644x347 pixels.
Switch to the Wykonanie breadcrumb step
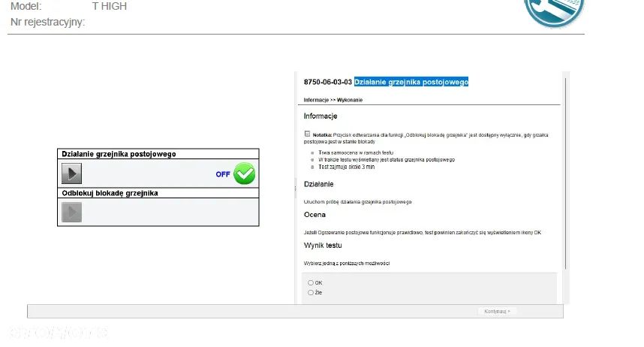click(x=350, y=100)
